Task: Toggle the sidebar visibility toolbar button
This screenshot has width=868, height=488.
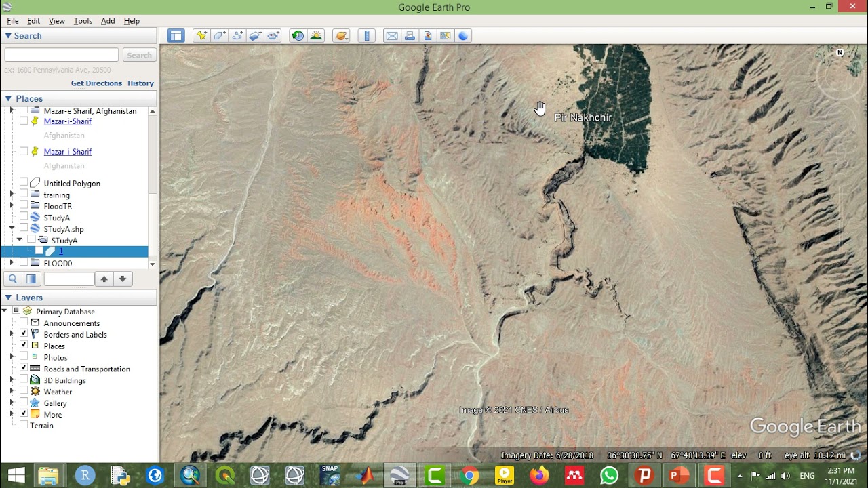Action: pos(176,36)
